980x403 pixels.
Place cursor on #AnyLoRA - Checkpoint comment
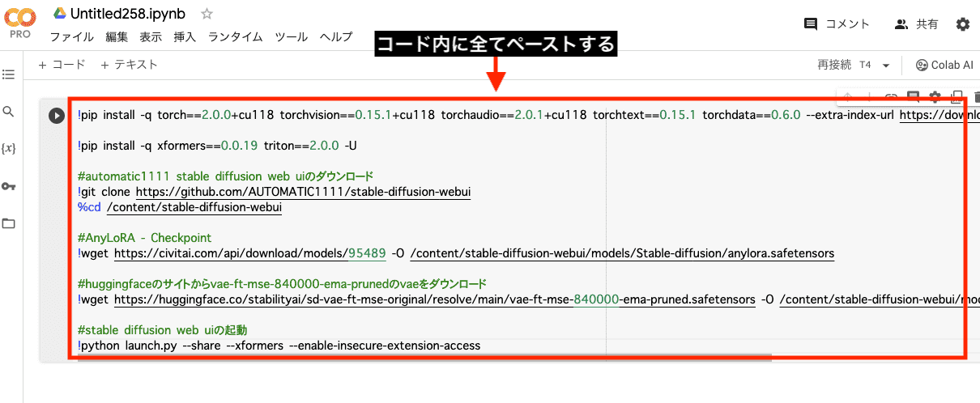(x=144, y=238)
